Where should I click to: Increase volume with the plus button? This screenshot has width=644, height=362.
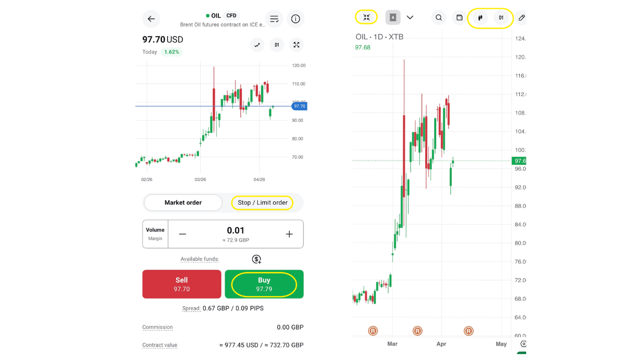(x=289, y=234)
